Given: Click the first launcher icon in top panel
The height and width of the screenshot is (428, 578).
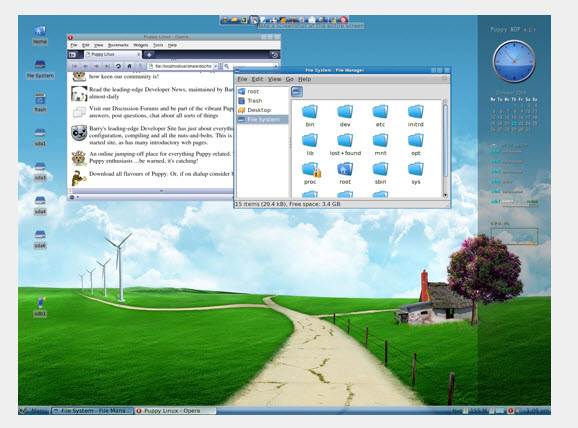Looking at the screenshot, I should point(224,20).
